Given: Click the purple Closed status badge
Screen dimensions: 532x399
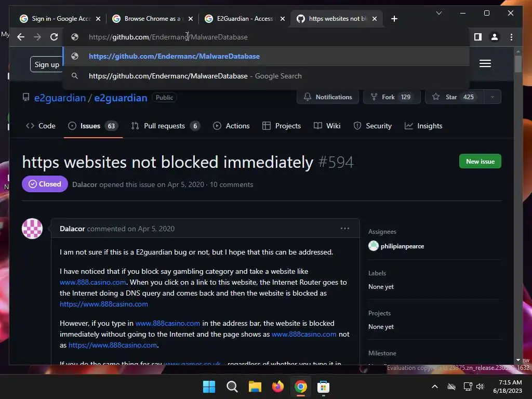Looking at the screenshot, I should pyautogui.click(x=45, y=184).
